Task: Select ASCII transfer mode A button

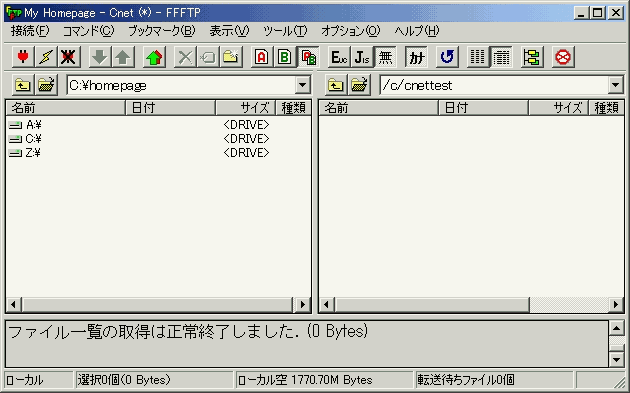Action: pyautogui.click(x=262, y=57)
